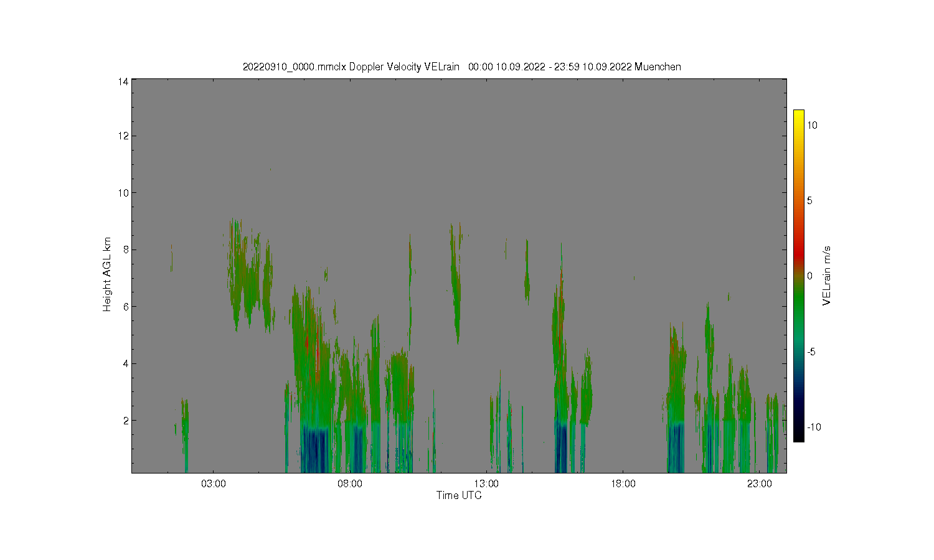Image resolution: width=934 pixels, height=560 pixels.
Task: Click the height tick label 2
Action: pos(126,420)
